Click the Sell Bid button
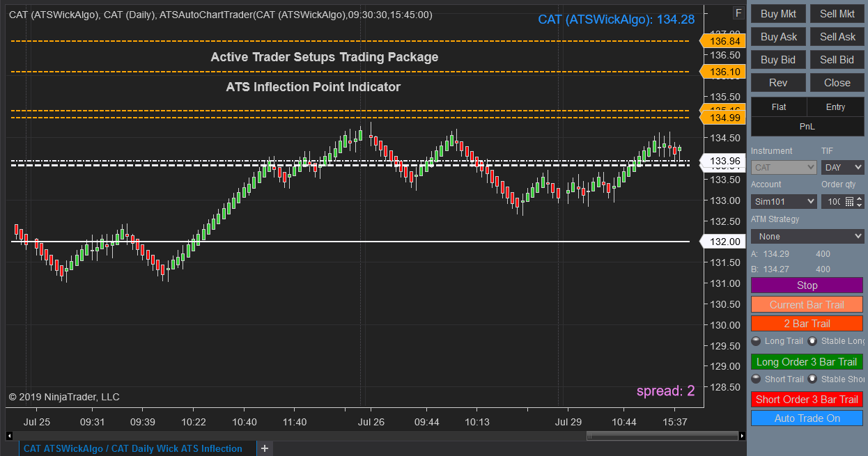Viewport: 868px width, 456px height. (837, 60)
